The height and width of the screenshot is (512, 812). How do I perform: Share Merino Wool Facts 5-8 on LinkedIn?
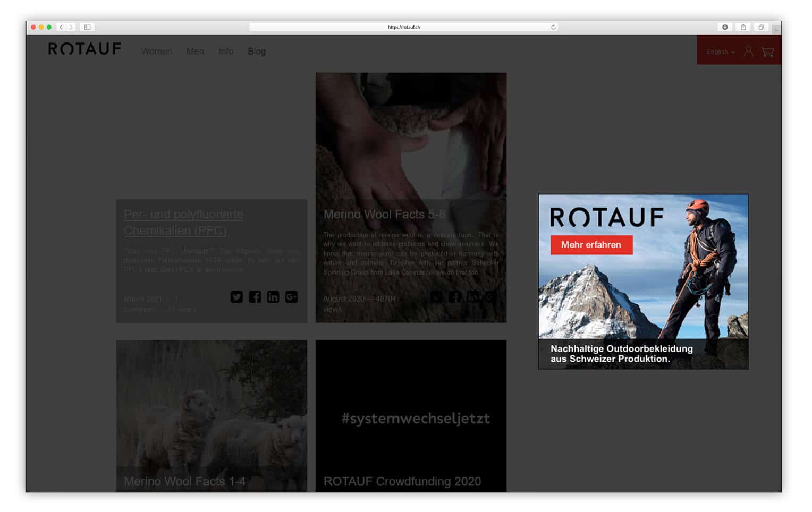472,297
